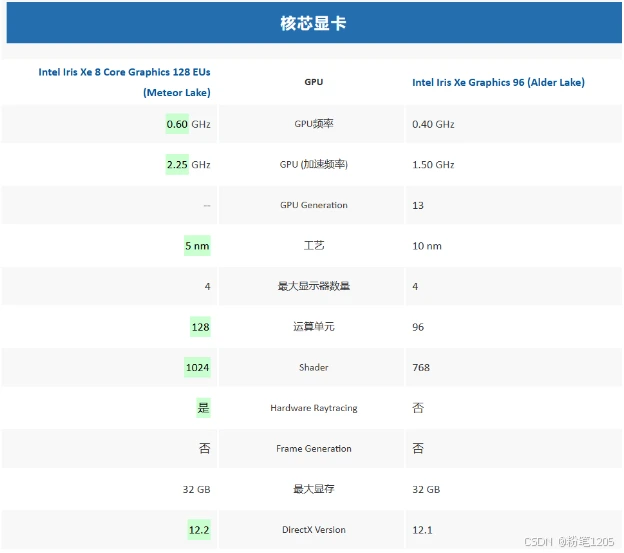Screen dimensions: 624x553
Task: Select the Hardware Raytracing row label
Action: pos(314,408)
